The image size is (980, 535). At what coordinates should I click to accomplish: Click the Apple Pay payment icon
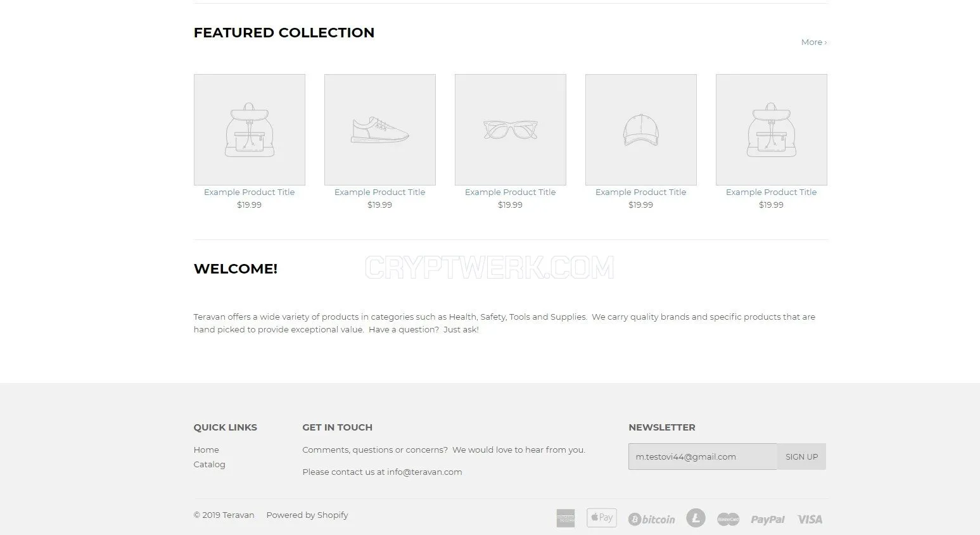tap(601, 518)
